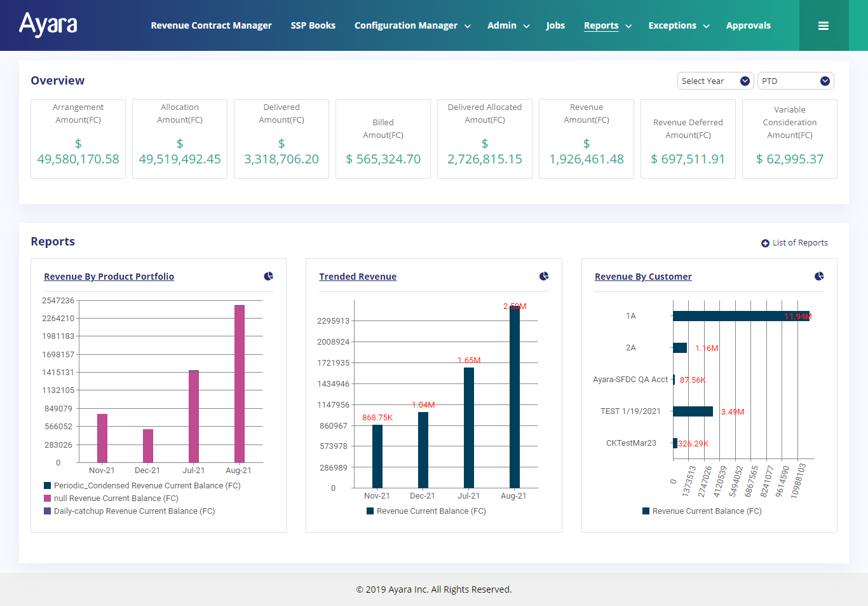This screenshot has height=606, width=868.
Task: Click the Arrangement Amount(FC) overview card
Action: coord(78,139)
